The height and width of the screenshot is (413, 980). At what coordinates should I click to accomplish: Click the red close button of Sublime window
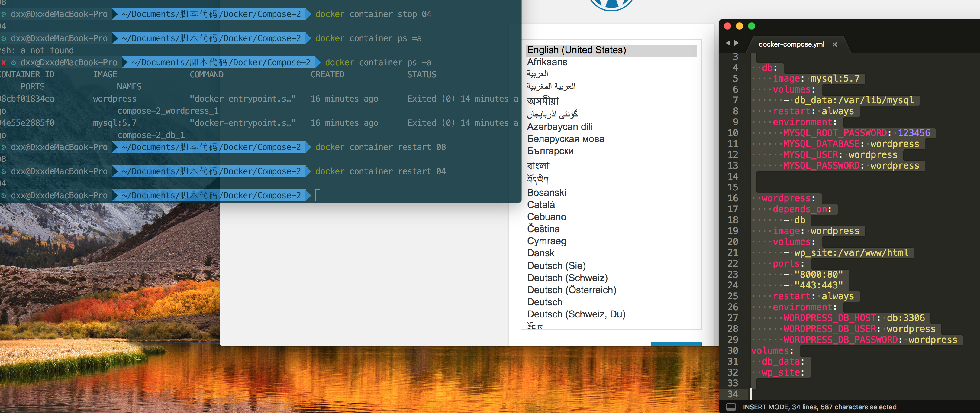727,26
